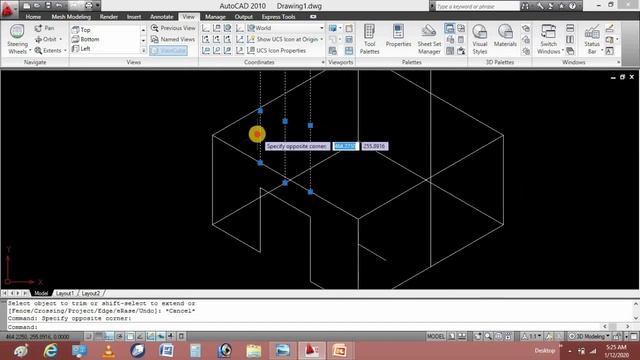Open the Favorites star in InfoCenter
This screenshot has height=360, width=640.
coord(562,6)
